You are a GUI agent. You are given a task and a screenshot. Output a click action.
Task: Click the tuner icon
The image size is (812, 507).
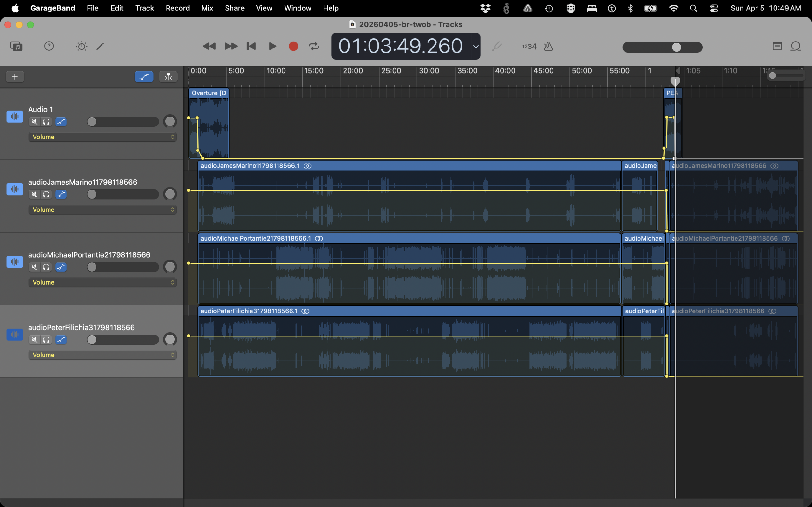497,46
